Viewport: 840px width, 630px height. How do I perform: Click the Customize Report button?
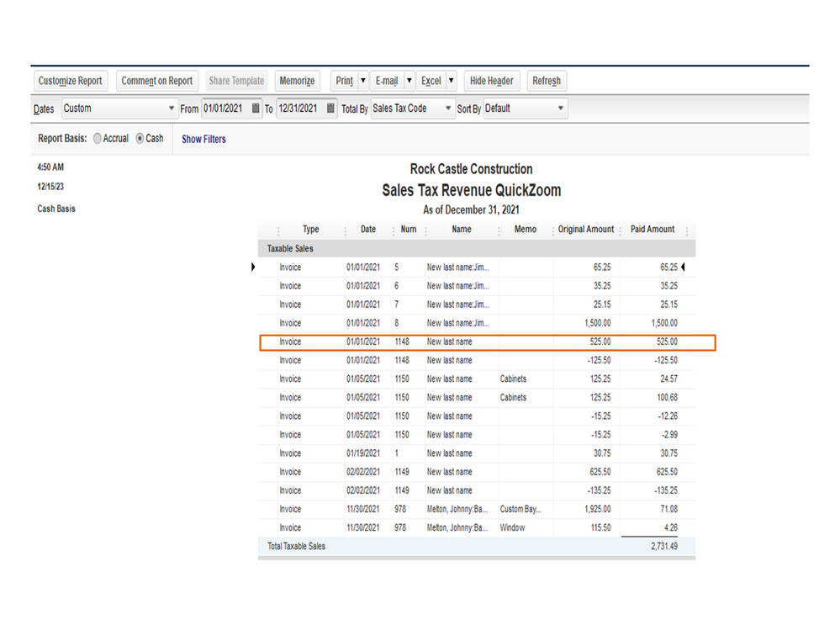pyautogui.click(x=70, y=81)
